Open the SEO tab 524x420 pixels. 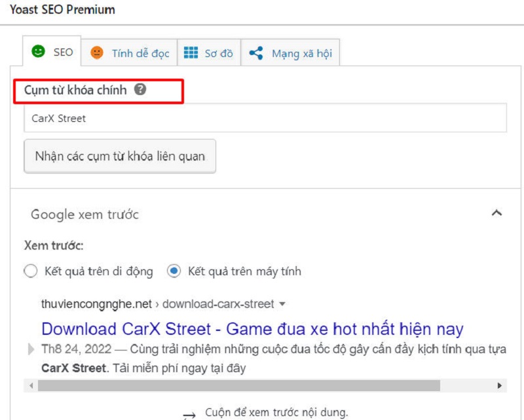(52, 52)
